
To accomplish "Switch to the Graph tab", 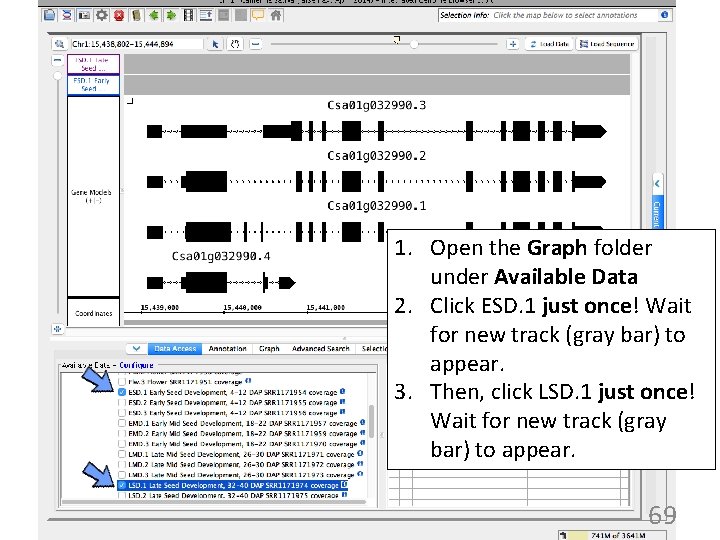I will click(x=269, y=349).
